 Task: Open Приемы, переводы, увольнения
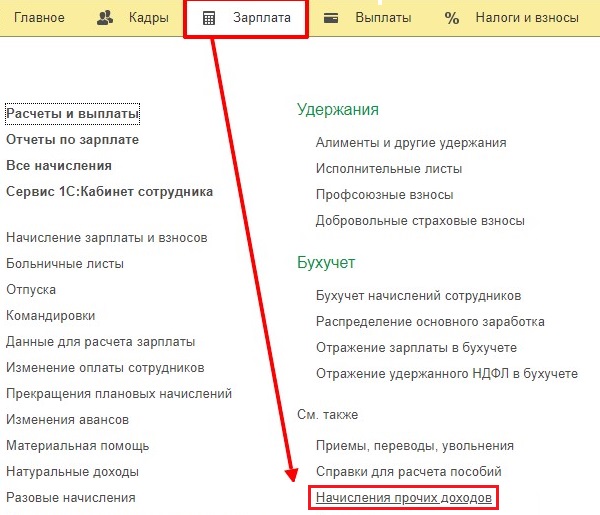(415, 446)
